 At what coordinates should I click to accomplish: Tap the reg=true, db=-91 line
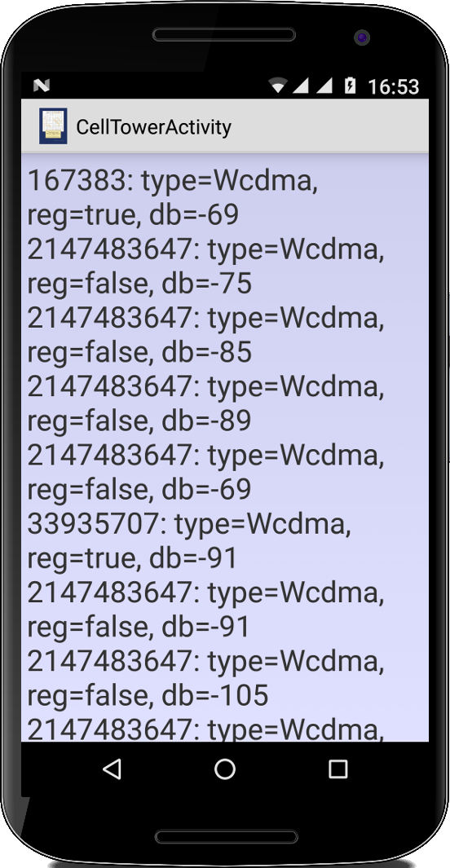(x=132, y=558)
